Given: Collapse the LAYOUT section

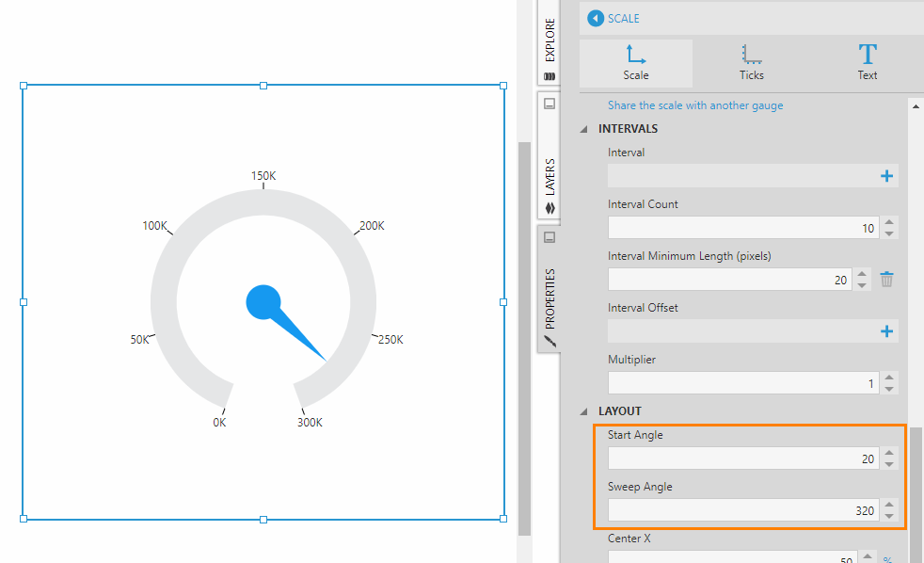Looking at the screenshot, I should 584,411.
